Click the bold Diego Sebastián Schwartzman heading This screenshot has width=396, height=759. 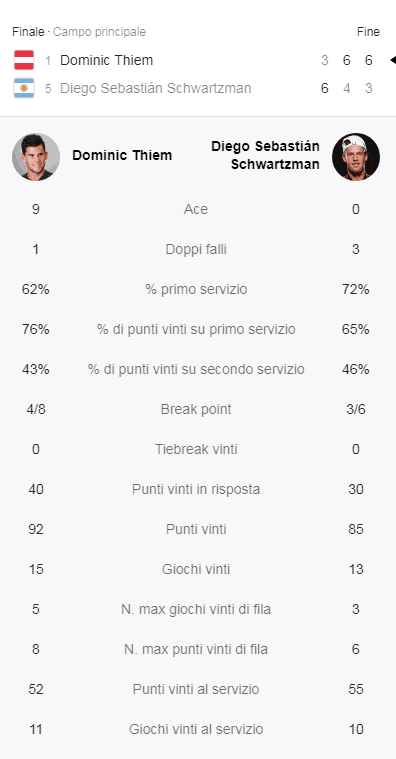[x=265, y=155]
